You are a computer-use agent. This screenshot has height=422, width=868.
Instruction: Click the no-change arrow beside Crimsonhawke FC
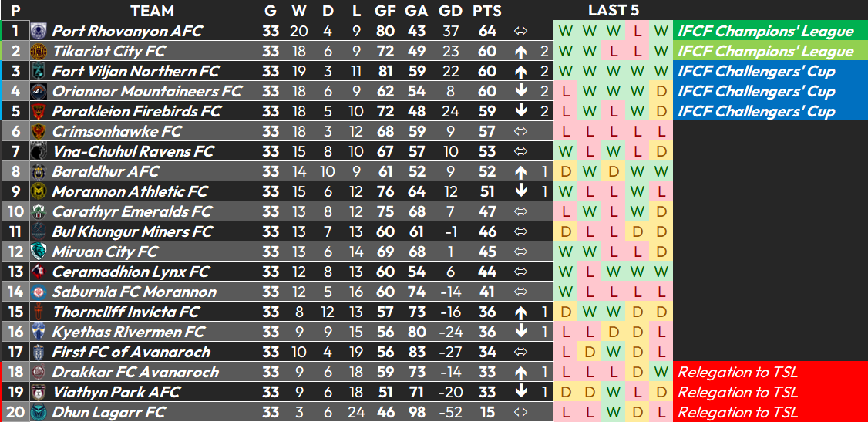(x=520, y=132)
